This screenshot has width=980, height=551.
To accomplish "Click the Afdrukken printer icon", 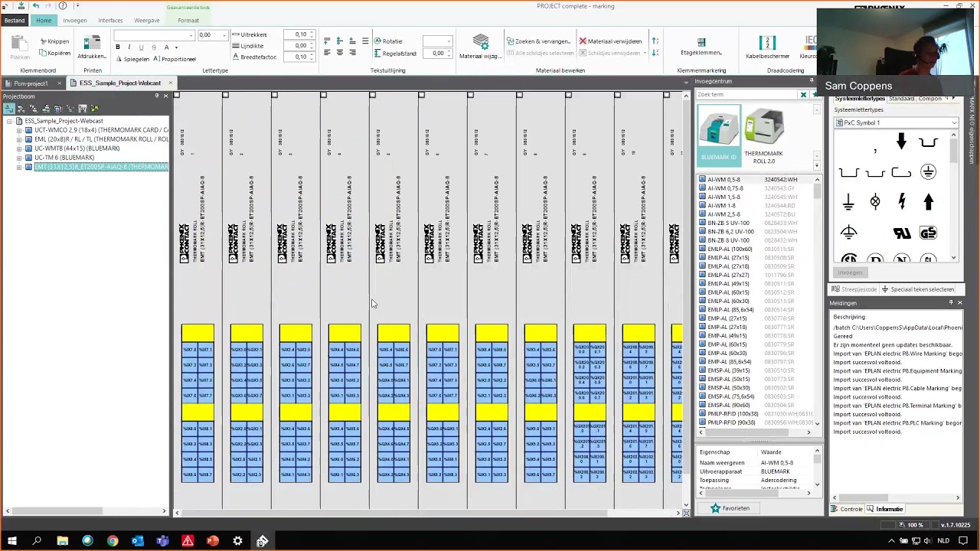I will pos(92,43).
